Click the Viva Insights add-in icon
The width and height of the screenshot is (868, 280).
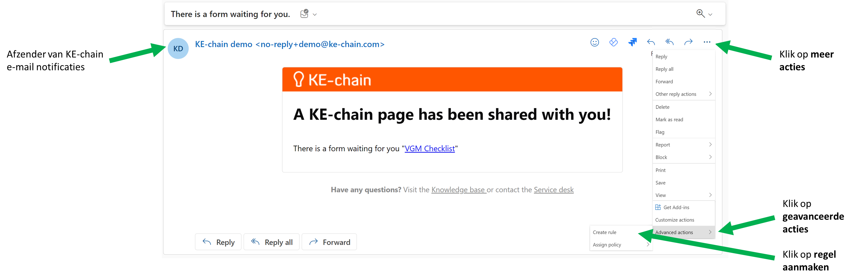click(614, 42)
